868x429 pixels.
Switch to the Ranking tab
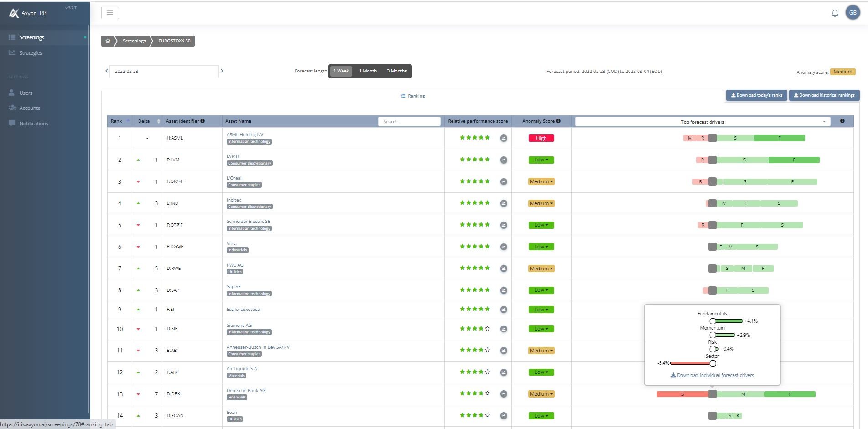tap(413, 96)
